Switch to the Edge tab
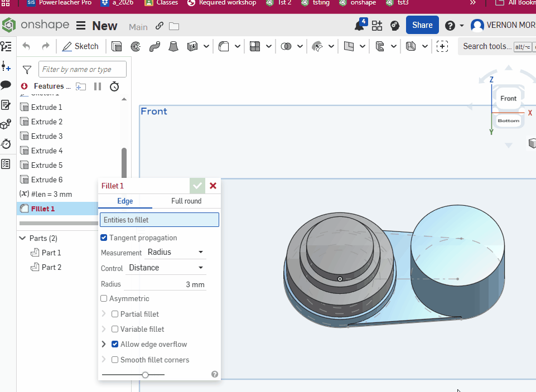 coord(125,201)
